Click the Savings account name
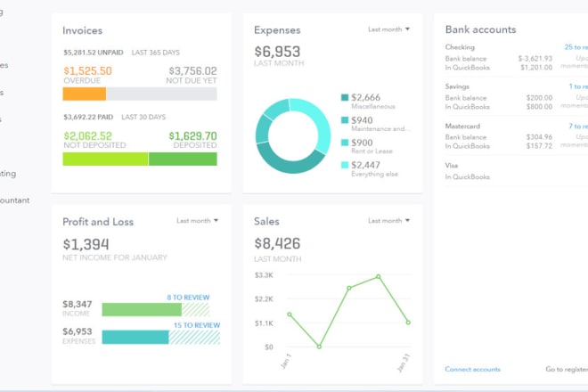588x392 pixels. coord(457,86)
